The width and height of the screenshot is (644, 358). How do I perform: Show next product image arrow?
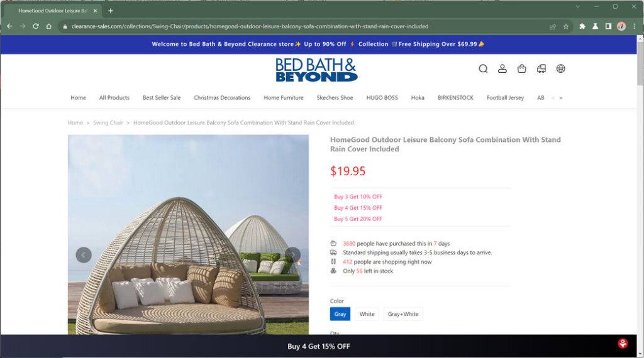[293, 255]
